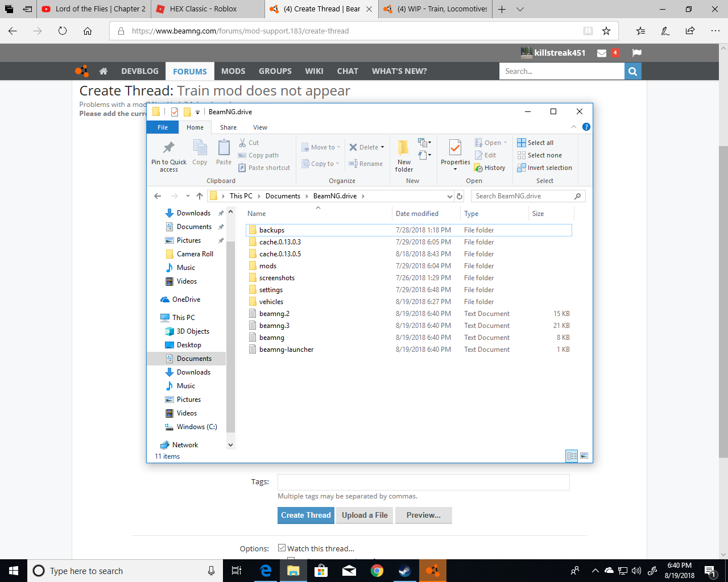Collapse the Explorer ribbon chevron
This screenshot has height=582, width=728.
[x=574, y=127]
